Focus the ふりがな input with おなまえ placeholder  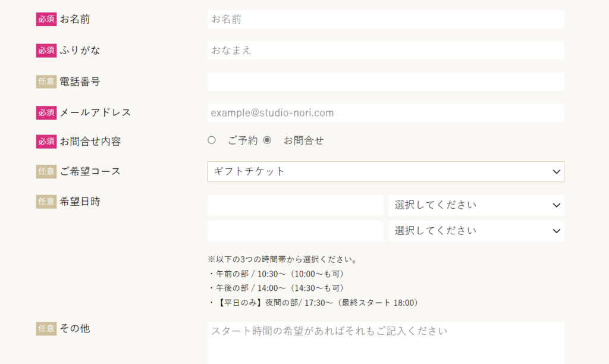[x=385, y=51]
